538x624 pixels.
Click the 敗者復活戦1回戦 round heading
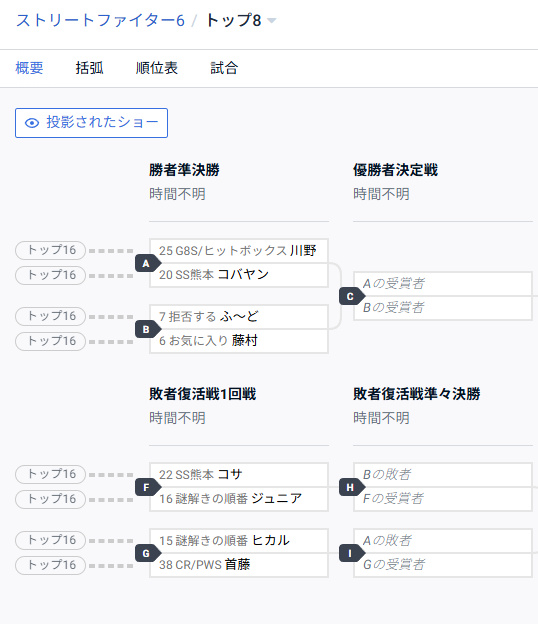coord(203,394)
